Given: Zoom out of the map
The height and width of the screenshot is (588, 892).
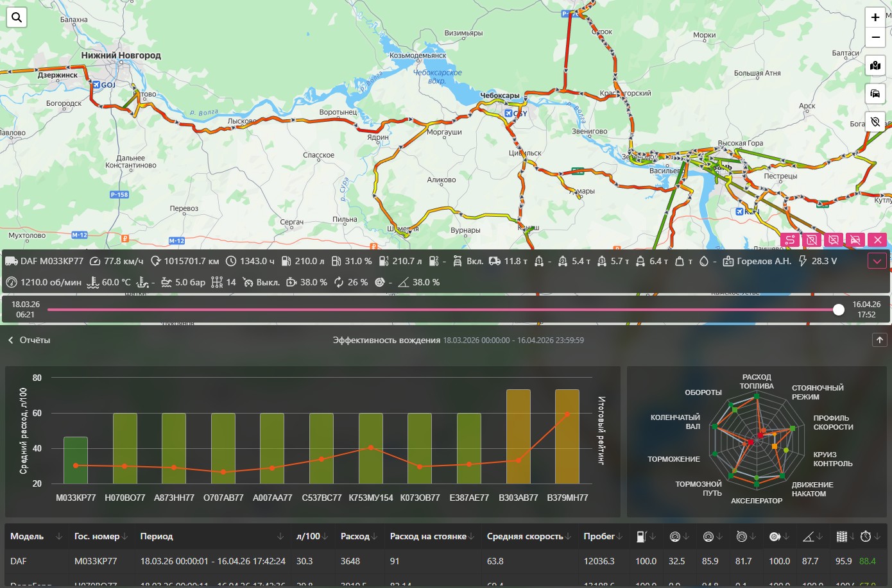Looking at the screenshot, I should 875,37.
